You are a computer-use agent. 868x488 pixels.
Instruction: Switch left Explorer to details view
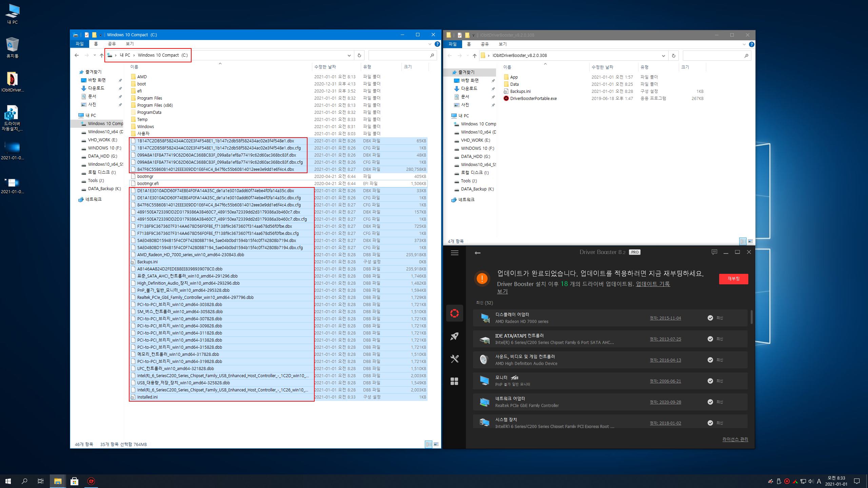pyautogui.click(x=429, y=444)
